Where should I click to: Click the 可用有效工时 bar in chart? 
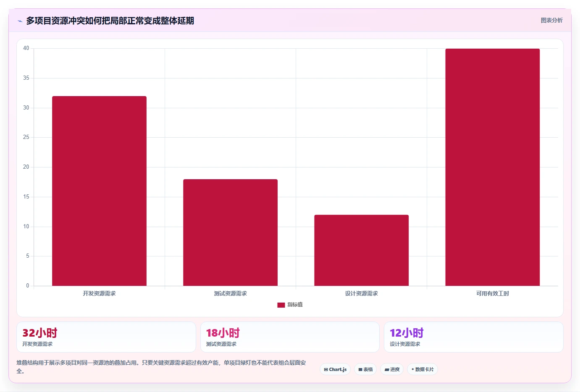click(x=492, y=167)
